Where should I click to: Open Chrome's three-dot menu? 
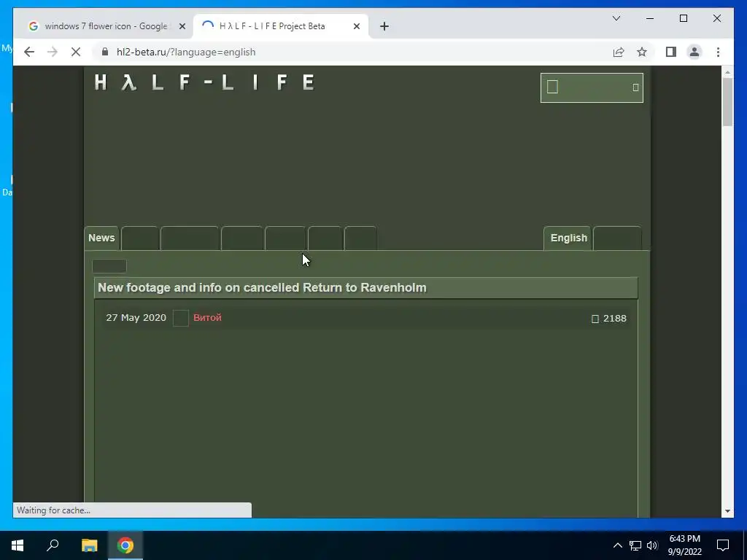(718, 52)
